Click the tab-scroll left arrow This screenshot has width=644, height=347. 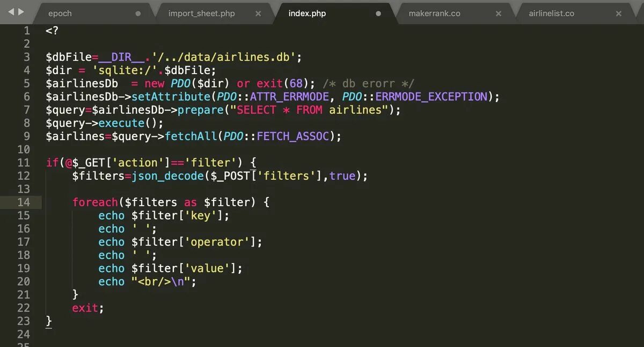(11, 12)
